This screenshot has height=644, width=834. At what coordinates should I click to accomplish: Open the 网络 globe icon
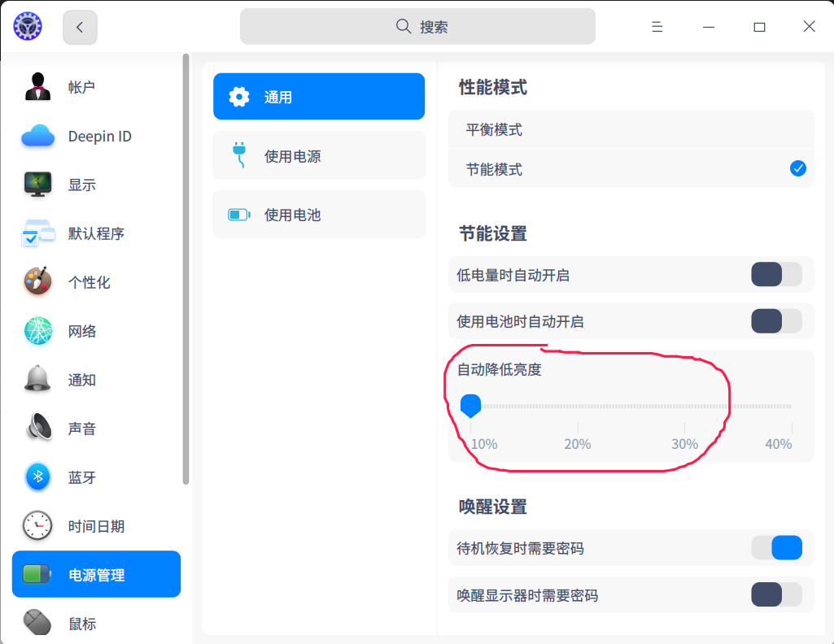(37, 330)
